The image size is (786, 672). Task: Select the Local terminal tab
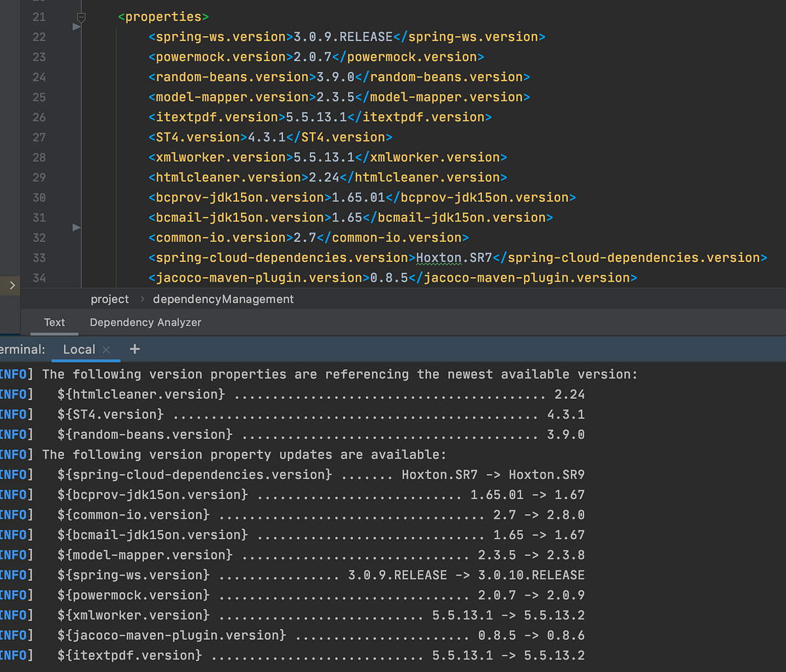point(79,349)
